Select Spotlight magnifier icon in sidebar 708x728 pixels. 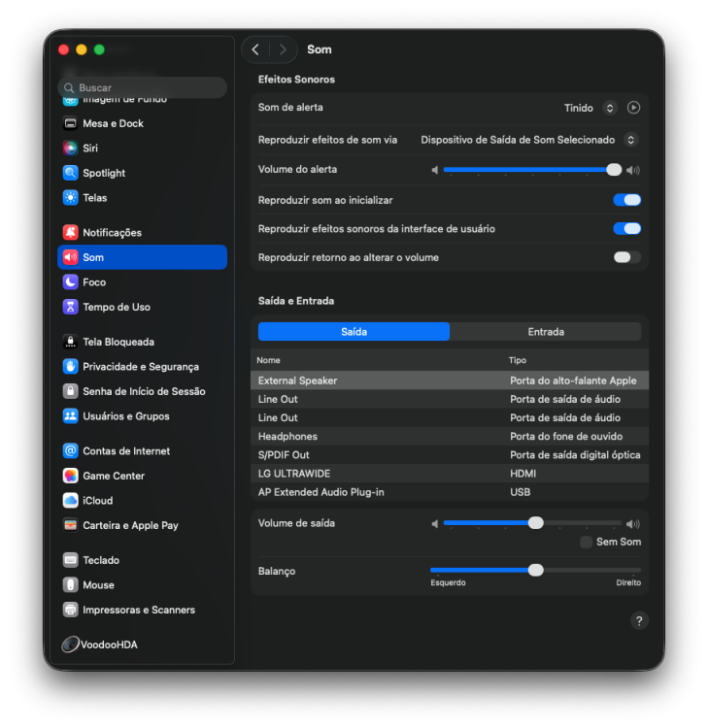point(70,173)
